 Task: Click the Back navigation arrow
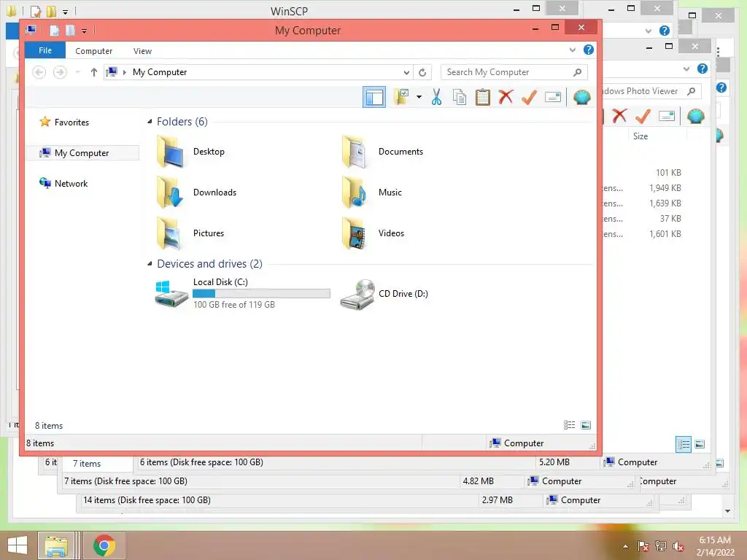39,72
